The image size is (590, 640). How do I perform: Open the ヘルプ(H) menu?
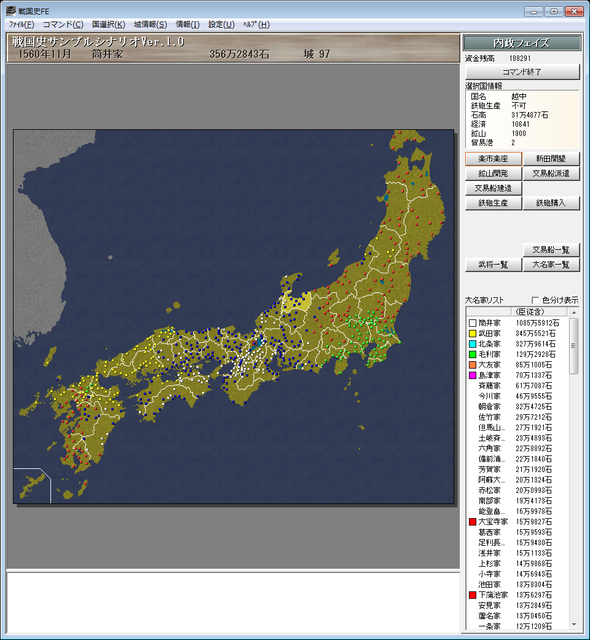pyautogui.click(x=256, y=25)
